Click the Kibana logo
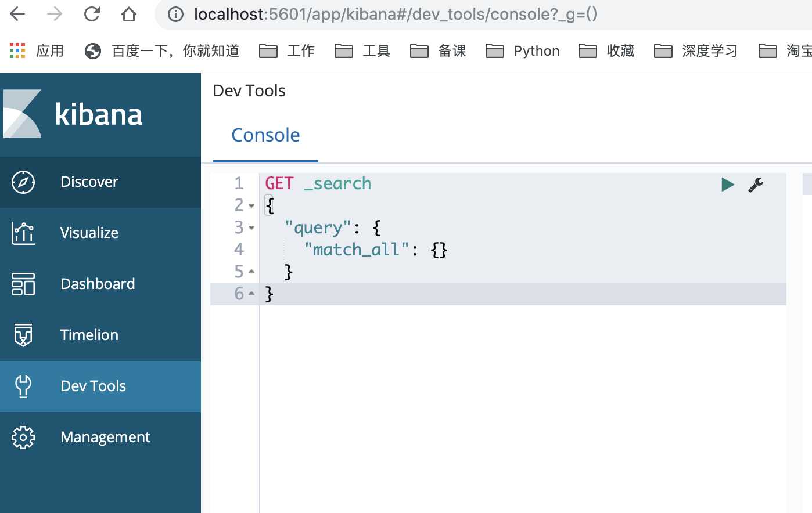812x513 pixels. click(73, 114)
